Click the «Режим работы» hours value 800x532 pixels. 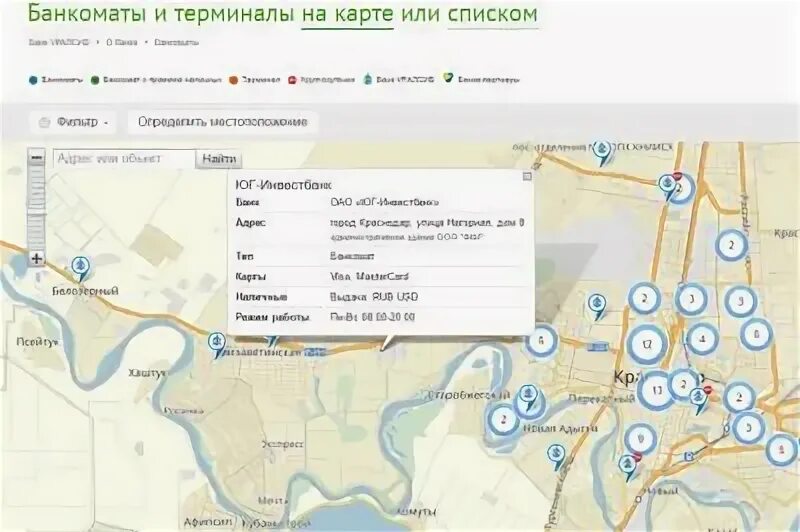point(372,317)
